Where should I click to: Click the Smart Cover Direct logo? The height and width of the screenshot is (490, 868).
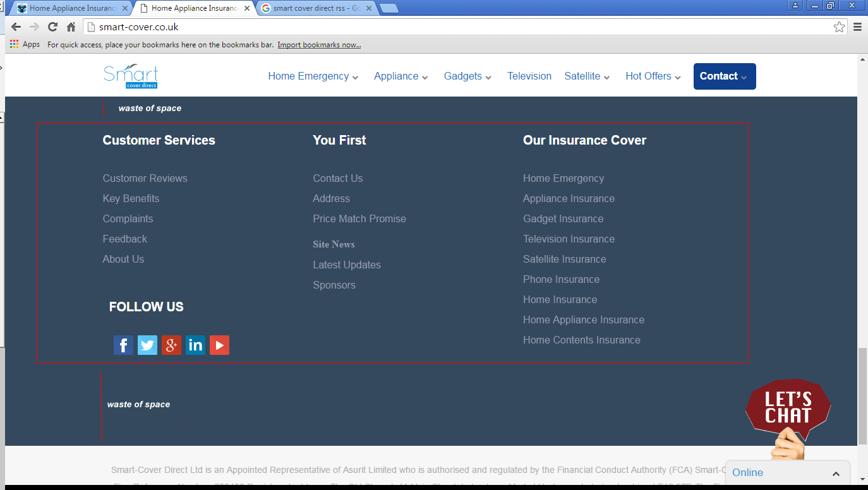coord(131,76)
